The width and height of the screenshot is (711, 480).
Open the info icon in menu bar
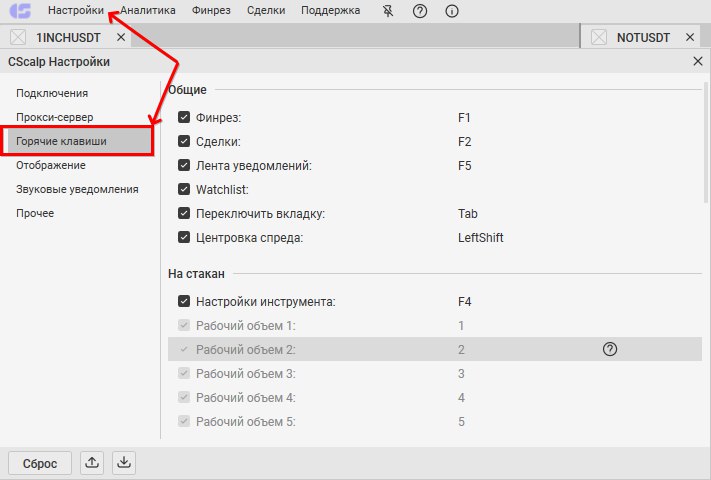pos(452,10)
